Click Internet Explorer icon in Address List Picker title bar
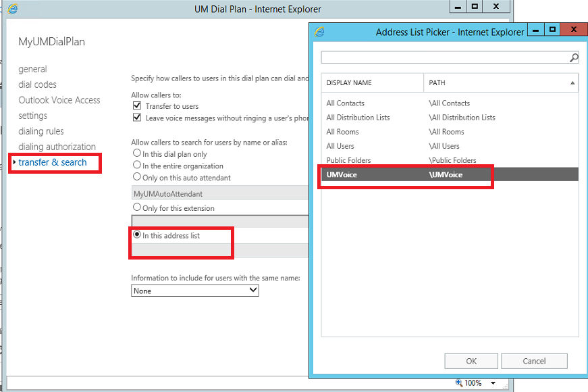 (319, 32)
